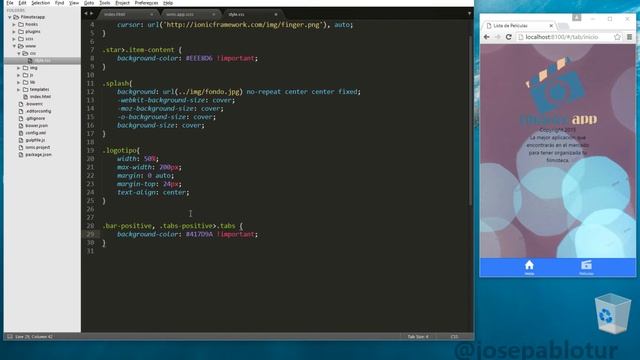Select the Recycle Bin on the desktop

click(613, 313)
